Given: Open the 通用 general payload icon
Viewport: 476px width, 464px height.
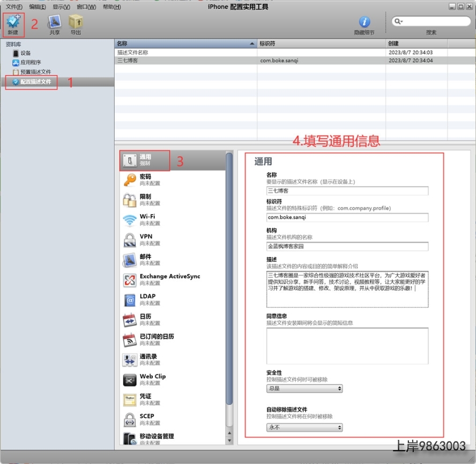Looking at the screenshot, I should 130,160.
